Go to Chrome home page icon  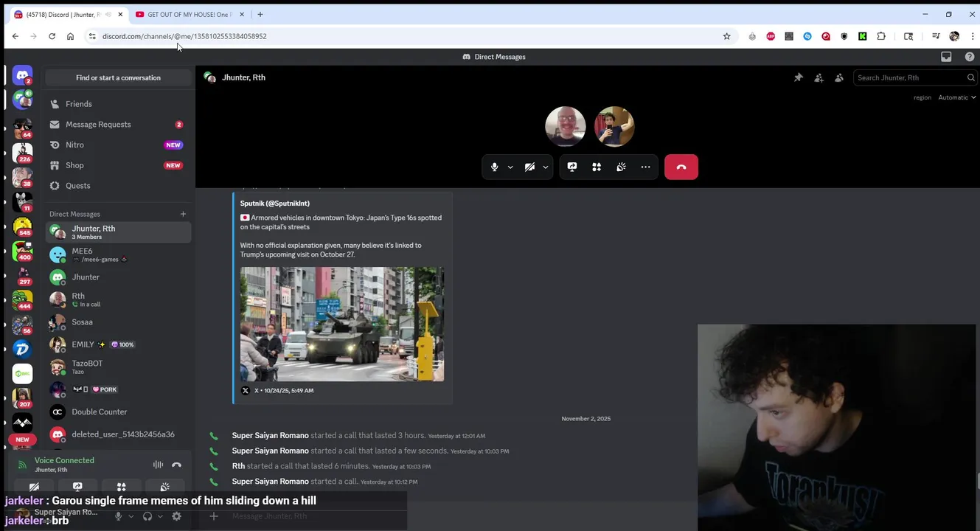pos(70,36)
